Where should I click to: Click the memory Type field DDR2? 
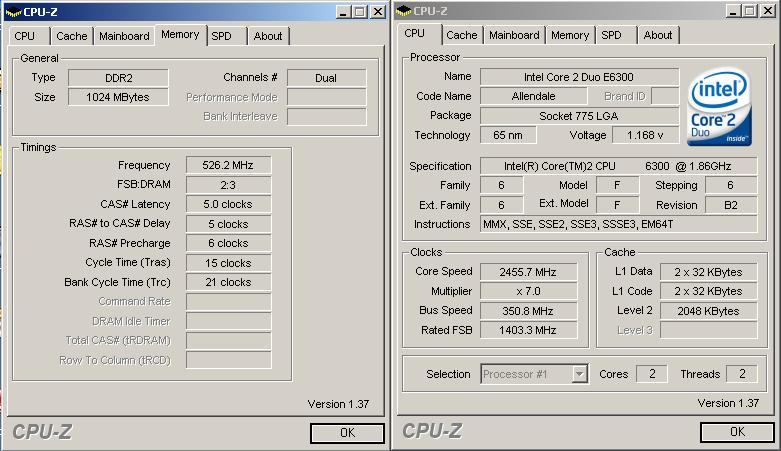point(118,78)
